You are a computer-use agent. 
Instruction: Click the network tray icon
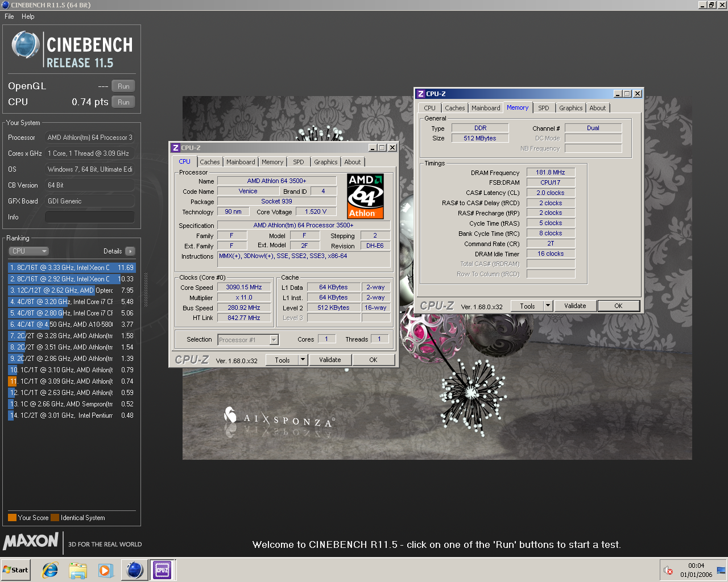[721, 570]
